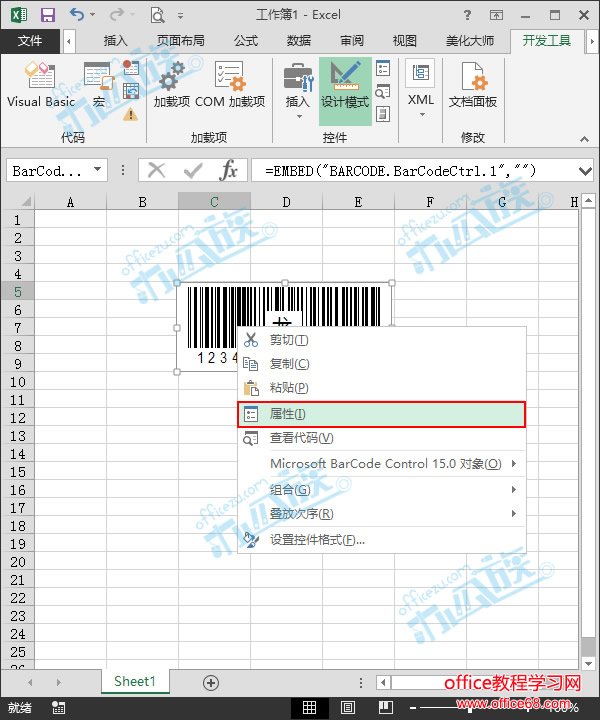Select 查看代码(V) in context menu

(381, 438)
